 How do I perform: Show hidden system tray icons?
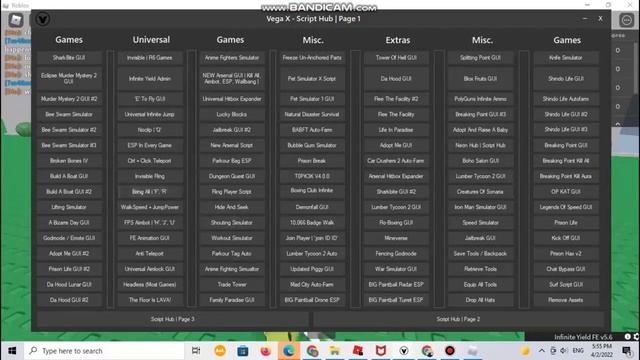(x=542, y=351)
